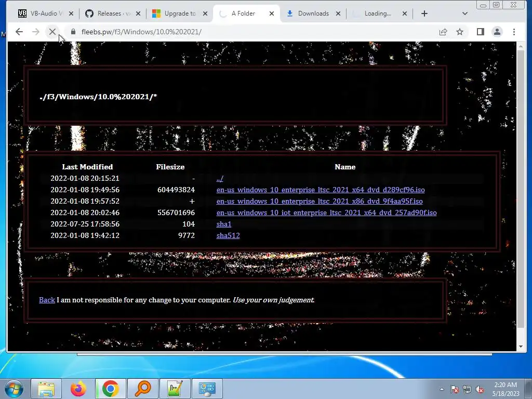Open a new tab with plus button

click(424, 14)
